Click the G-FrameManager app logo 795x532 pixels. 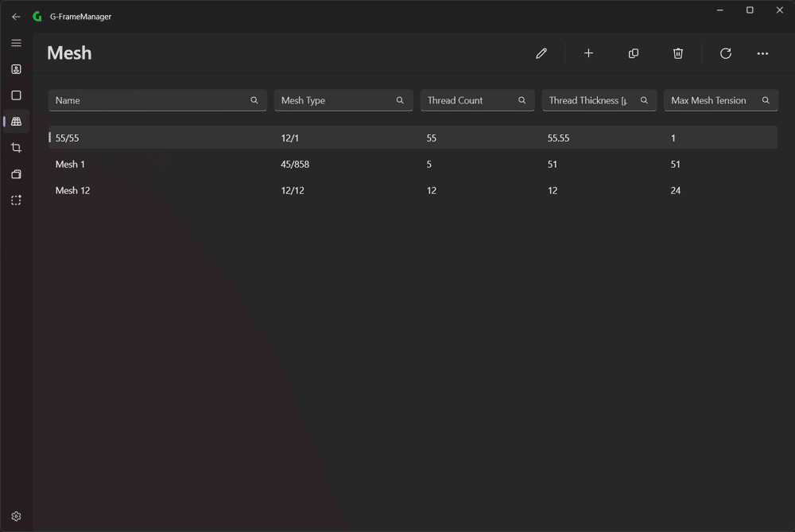pos(37,17)
